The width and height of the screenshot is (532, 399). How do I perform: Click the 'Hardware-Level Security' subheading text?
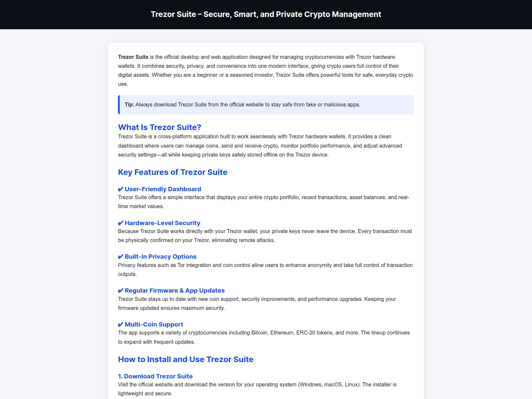tap(163, 223)
